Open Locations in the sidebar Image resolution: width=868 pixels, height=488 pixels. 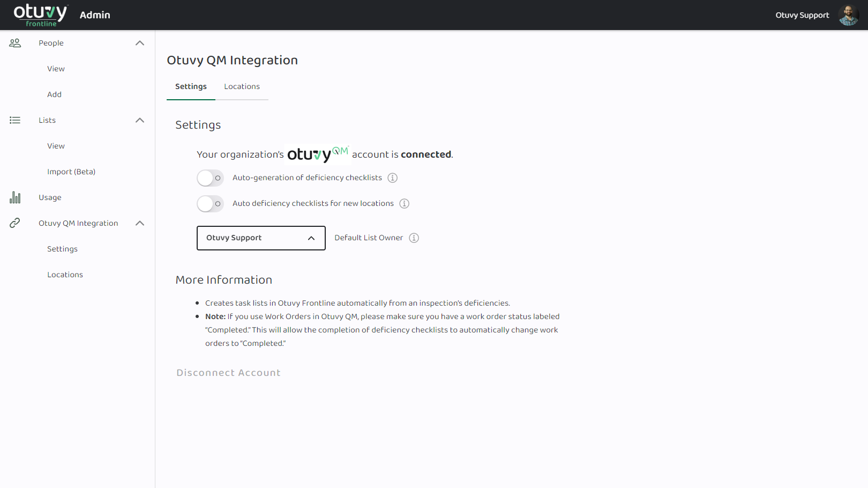(x=65, y=275)
